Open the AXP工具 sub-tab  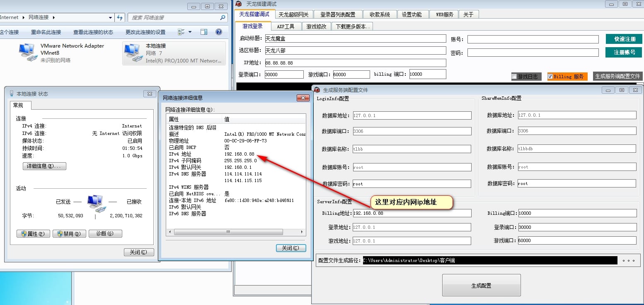286,26
